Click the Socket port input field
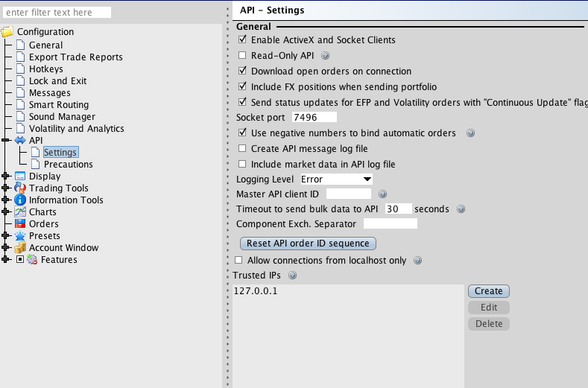Image resolution: width=588 pixels, height=388 pixels. click(314, 118)
